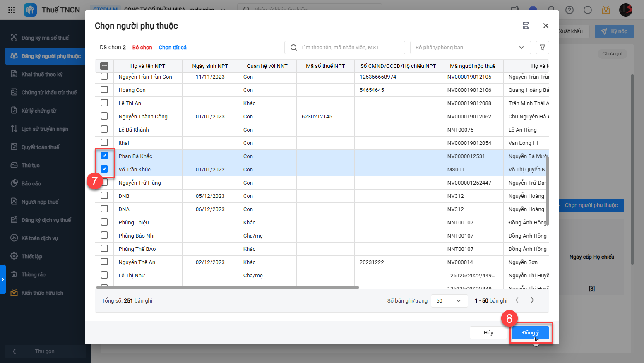Viewport: 644px width, 363px height.
Task: Expand the dialog to full screen
Action: (x=526, y=26)
